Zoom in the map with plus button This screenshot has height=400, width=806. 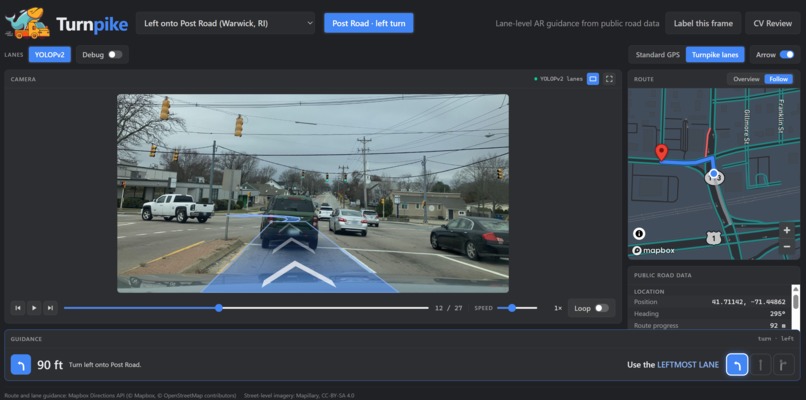coord(786,231)
